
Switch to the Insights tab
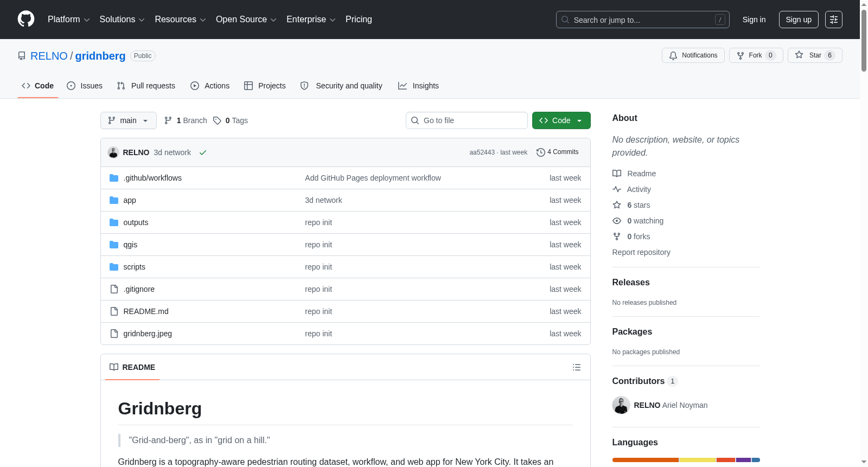click(418, 86)
